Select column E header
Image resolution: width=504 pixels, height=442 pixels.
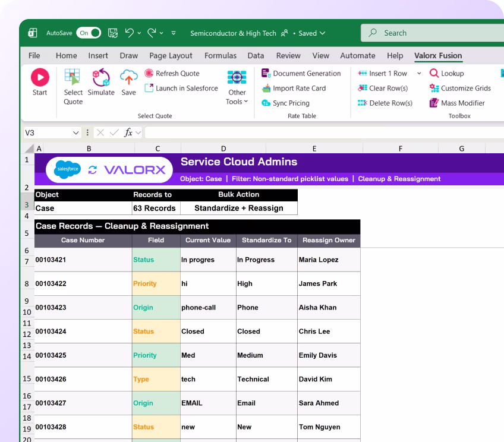pos(314,149)
